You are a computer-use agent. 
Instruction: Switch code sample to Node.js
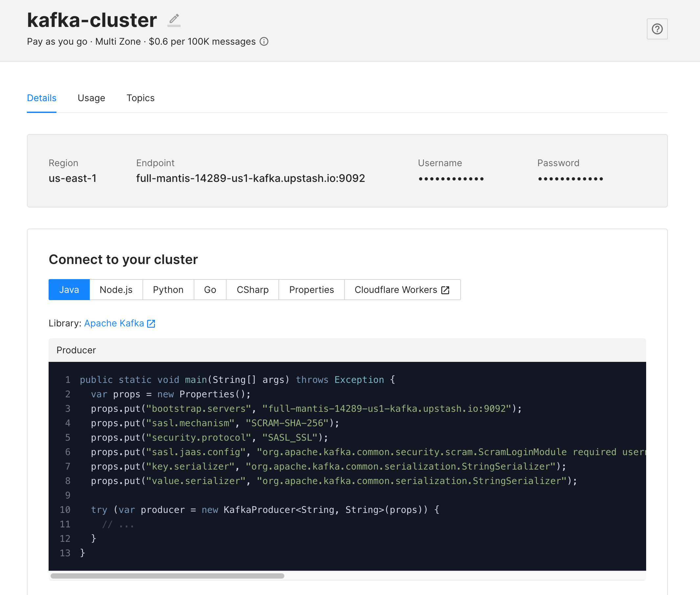click(x=116, y=290)
